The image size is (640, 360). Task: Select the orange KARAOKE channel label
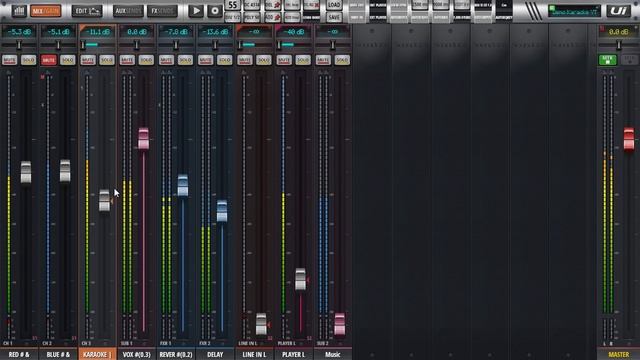click(x=98, y=354)
